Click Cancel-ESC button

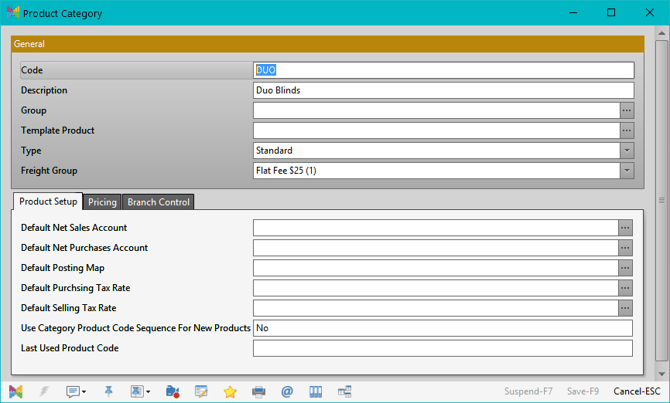(637, 391)
